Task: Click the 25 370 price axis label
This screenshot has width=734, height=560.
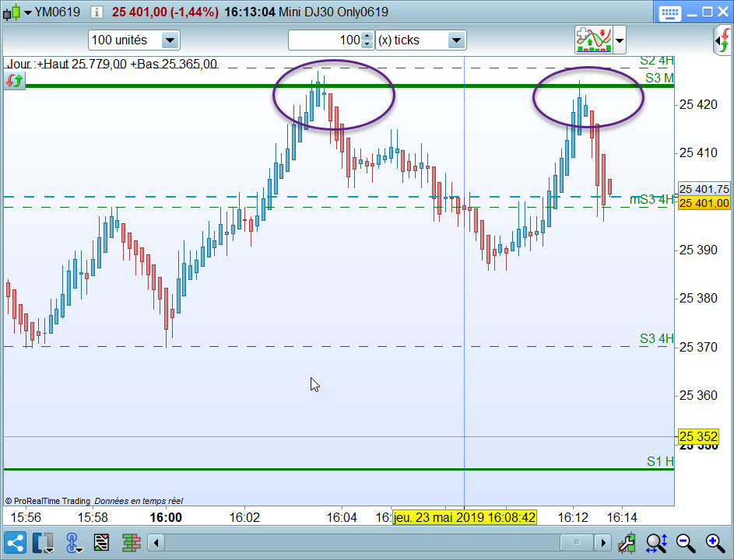Action: click(698, 347)
